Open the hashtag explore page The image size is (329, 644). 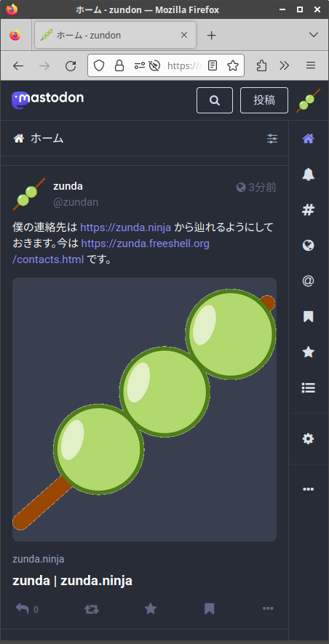coord(309,210)
